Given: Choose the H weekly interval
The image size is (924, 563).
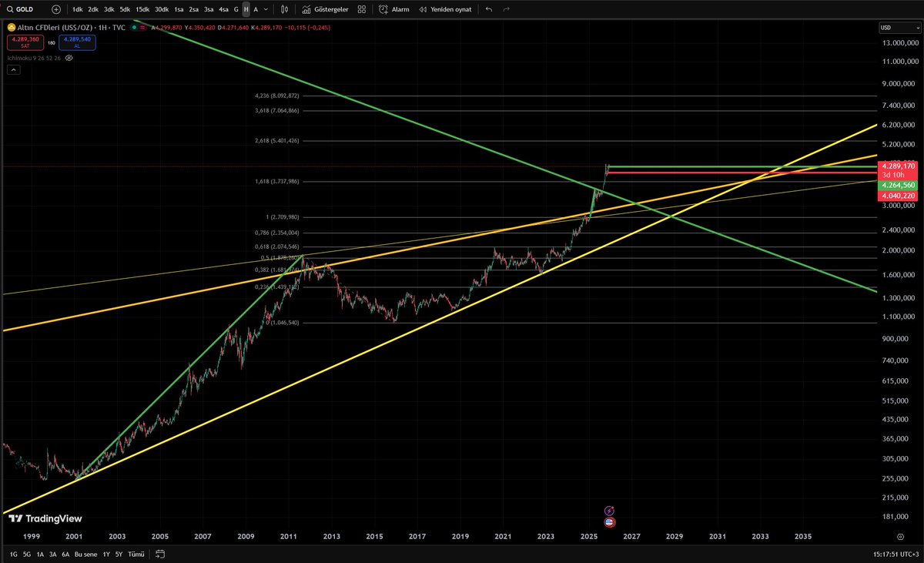Looking at the screenshot, I should click(246, 10).
